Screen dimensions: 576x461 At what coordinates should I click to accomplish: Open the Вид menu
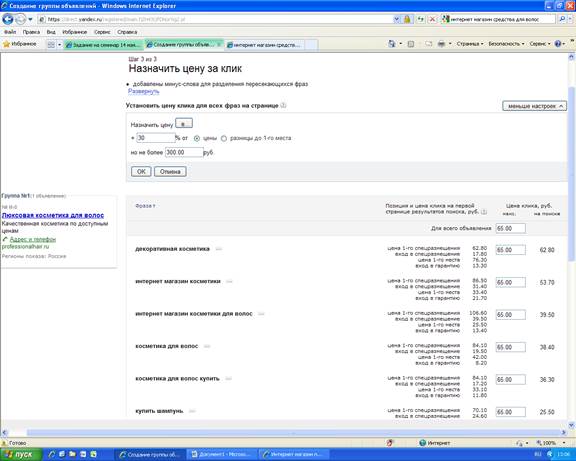click(x=51, y=32)
